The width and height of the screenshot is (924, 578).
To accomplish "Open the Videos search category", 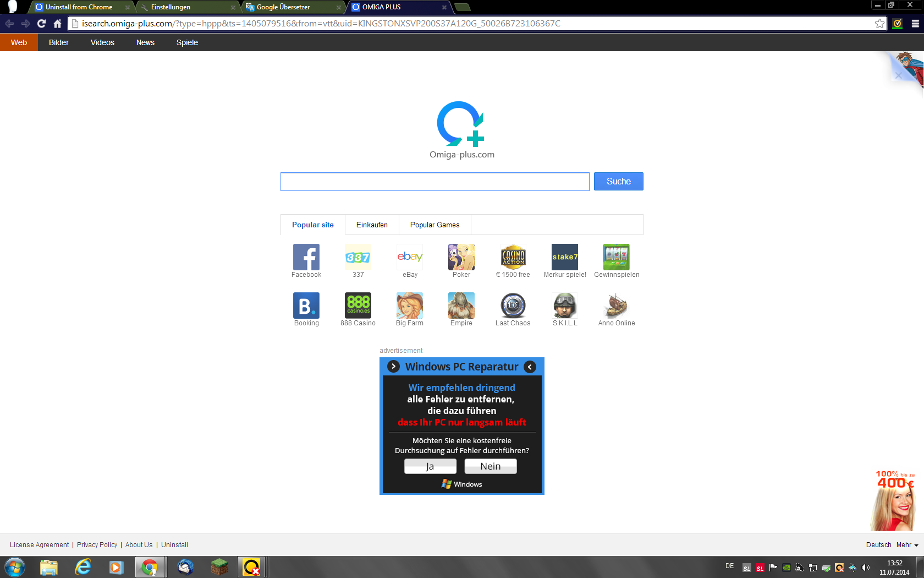I will click(102, 42).
